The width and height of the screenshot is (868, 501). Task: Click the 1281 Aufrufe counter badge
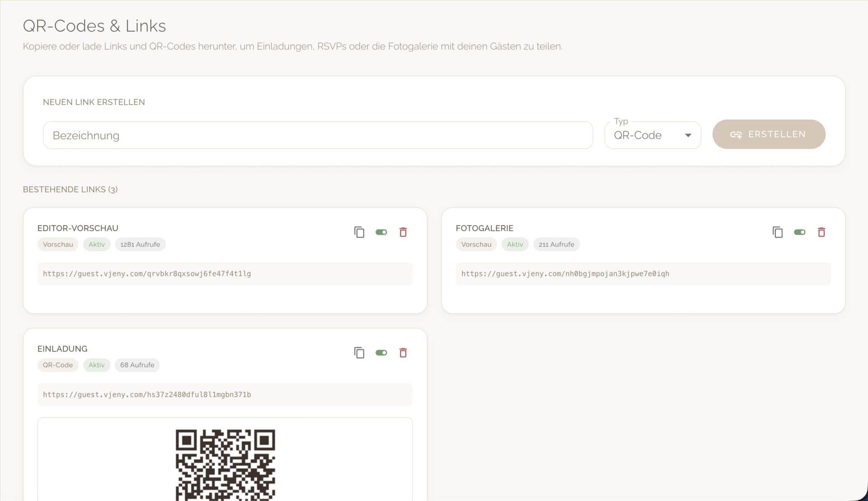(x=140, y=244)
